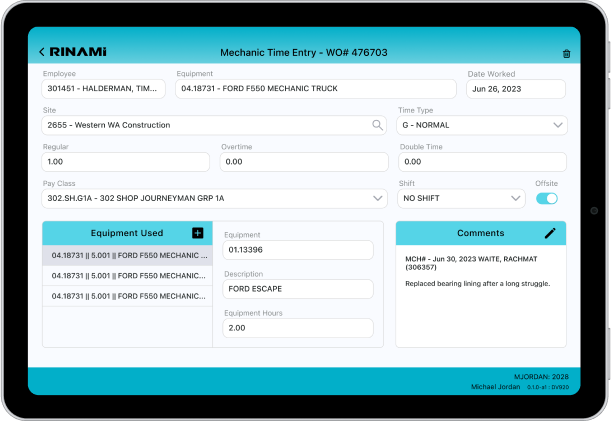611x421 pixels.
Task: Click the top Equipment field for mechanic truck
Action: 315,89
